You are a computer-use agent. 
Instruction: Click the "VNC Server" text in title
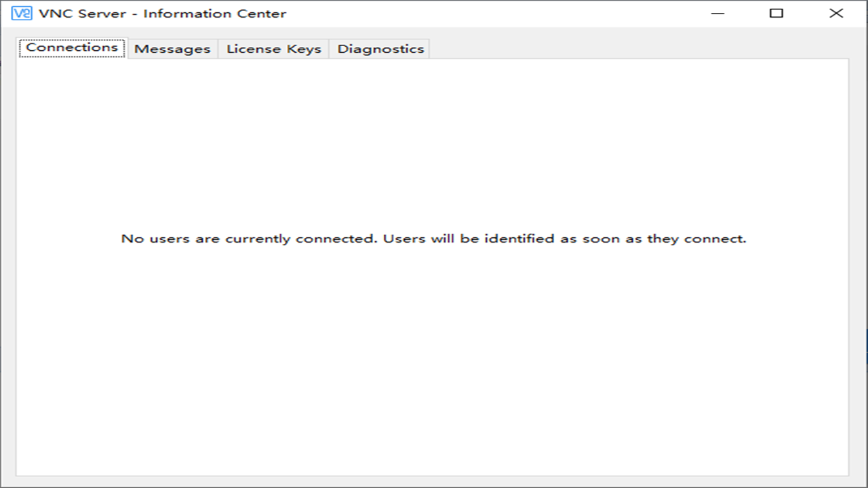pyautogui.click(x=82, y=14)
